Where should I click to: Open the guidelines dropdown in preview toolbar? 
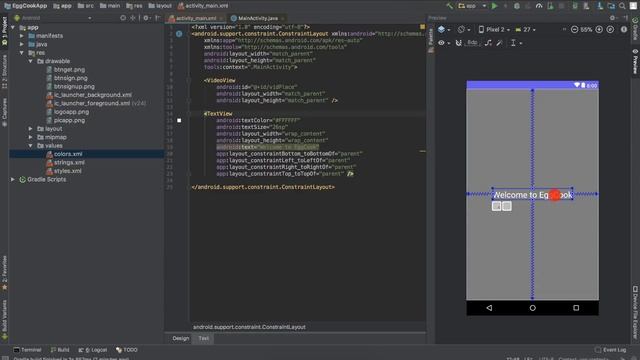pos(516,43)
